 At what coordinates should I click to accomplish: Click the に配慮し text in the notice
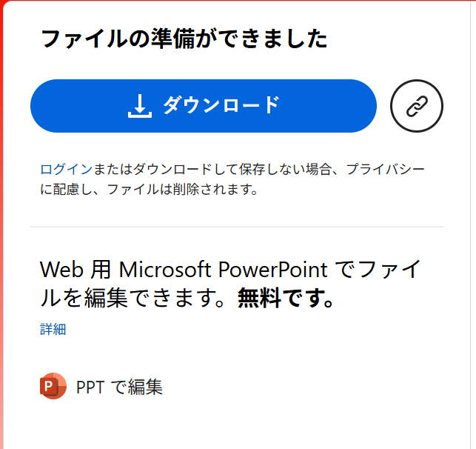point(70,190)
